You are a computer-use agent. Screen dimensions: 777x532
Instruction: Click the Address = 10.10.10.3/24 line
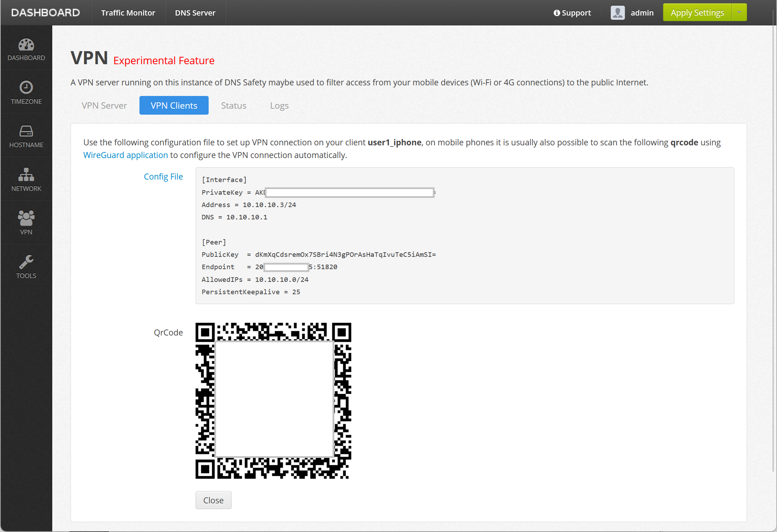(249, 205)
